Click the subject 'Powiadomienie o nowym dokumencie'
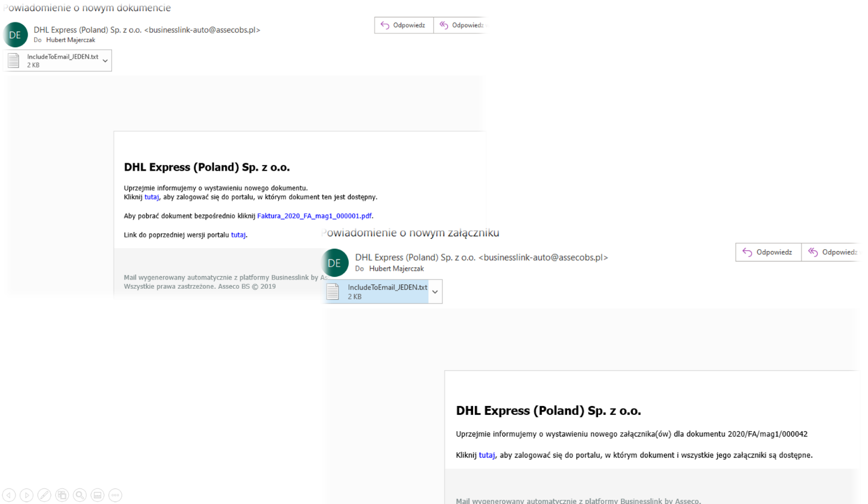 pyautogui.click(x=87, y=8)
